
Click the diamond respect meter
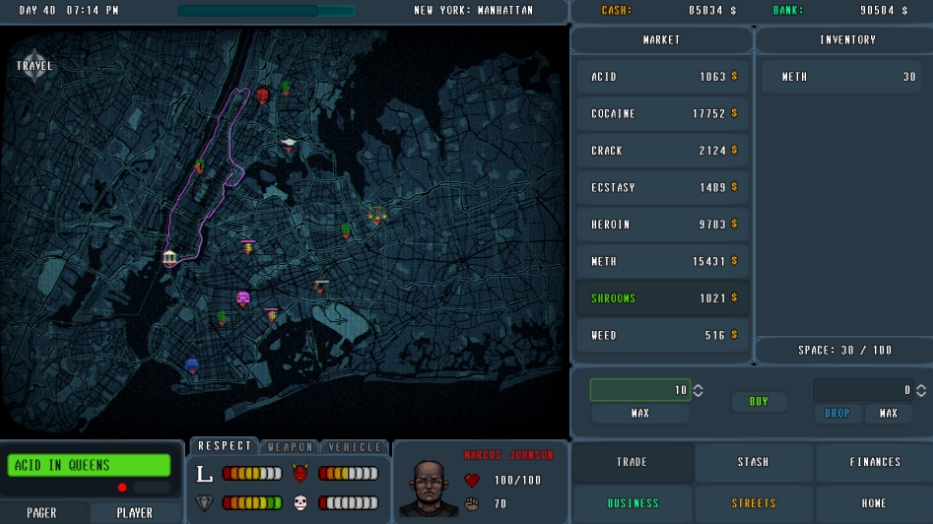coord(252,503)
